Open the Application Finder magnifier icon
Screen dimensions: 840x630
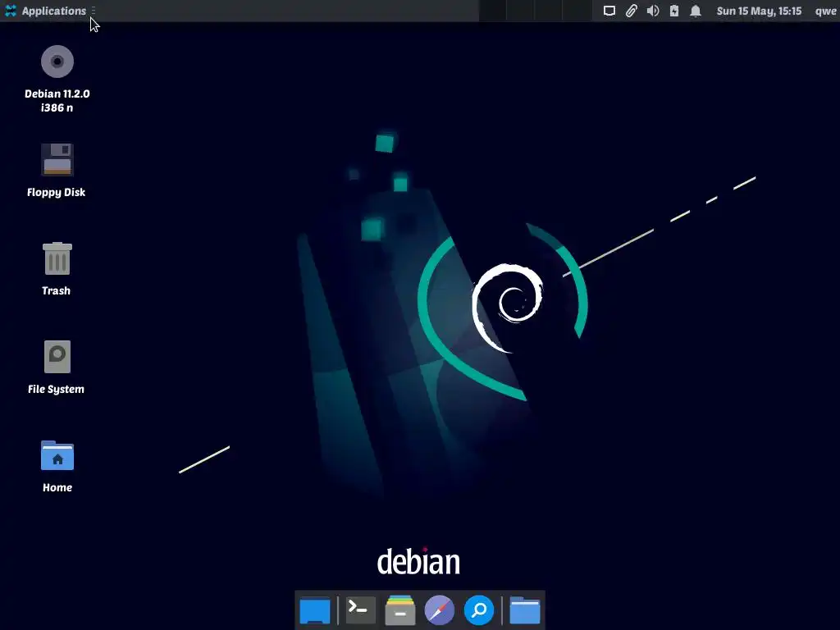pos(479,610)
